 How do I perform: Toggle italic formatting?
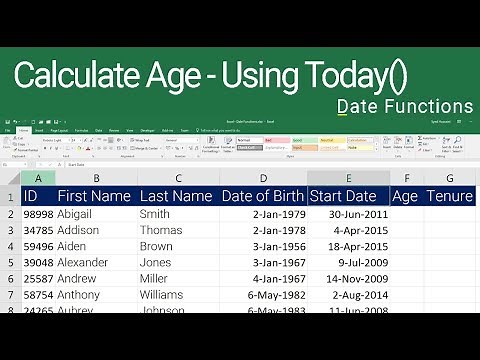click(51, 148)
